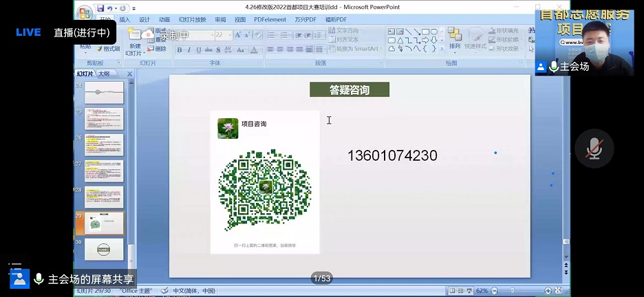
Task: Switch to the 动画 tab
Action: pos(164,19)
